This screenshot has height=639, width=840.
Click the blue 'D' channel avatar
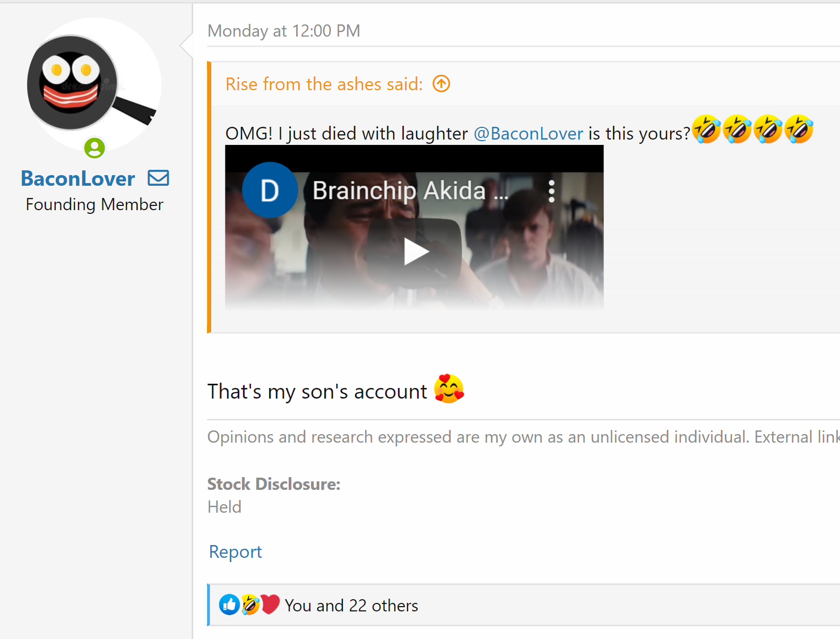[x=270, y=191]
